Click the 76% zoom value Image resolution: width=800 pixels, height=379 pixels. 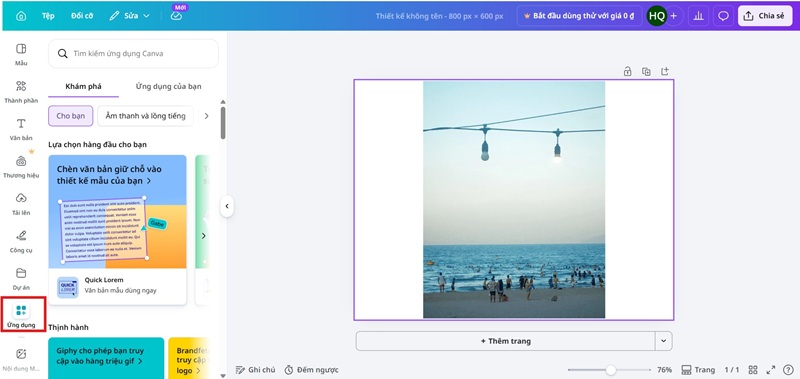tap(664, 370)
